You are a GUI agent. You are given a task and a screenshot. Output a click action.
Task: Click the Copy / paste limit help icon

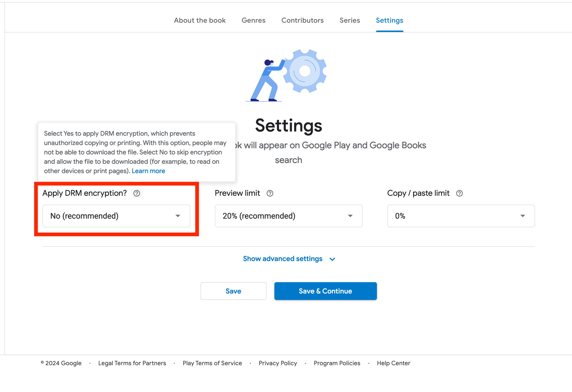pyautogui.click(x=459, y=193)
